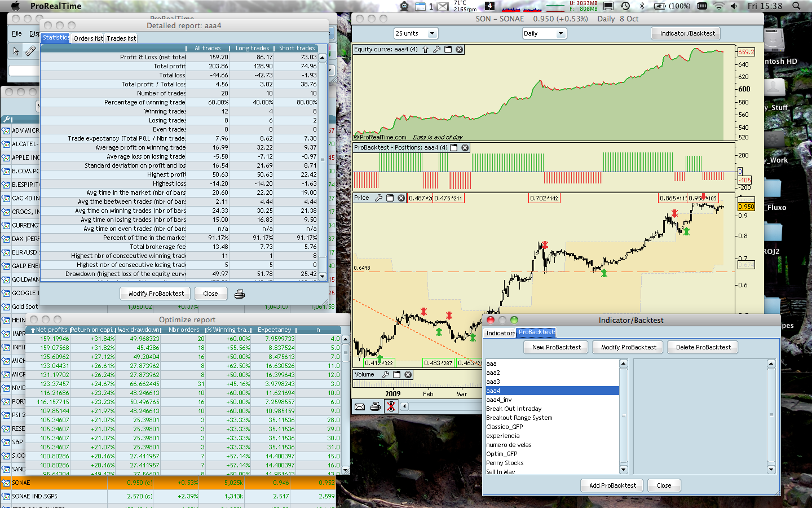Click the Bluetooth icon in menu bar
Viewport: 812px width, 508px height.
click(x=642, y=6)
